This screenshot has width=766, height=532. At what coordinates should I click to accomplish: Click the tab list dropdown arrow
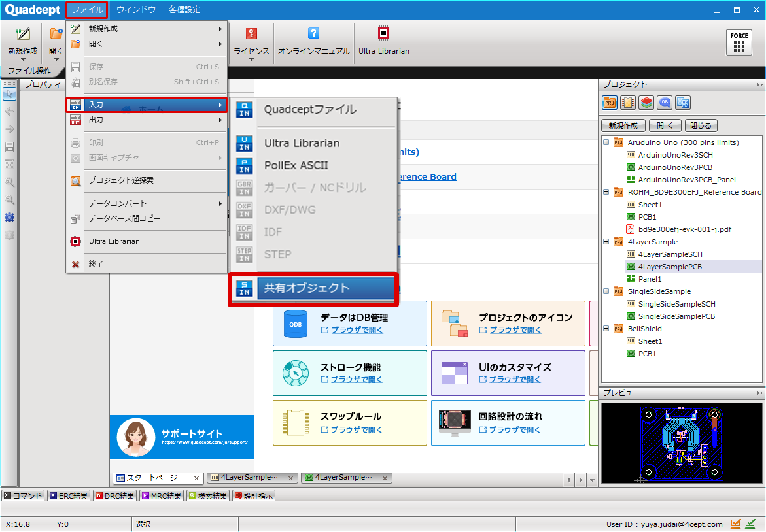pyautogui.click(x=592, y=480)
